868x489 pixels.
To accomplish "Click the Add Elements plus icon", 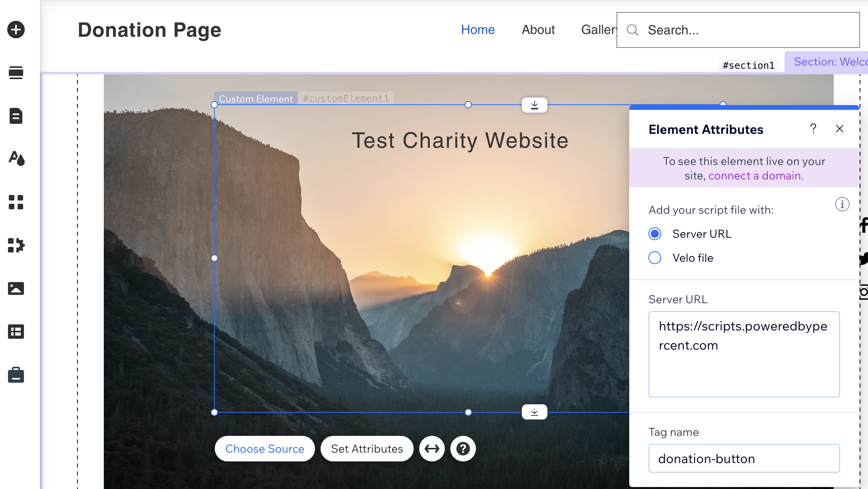I will [16, 30].
